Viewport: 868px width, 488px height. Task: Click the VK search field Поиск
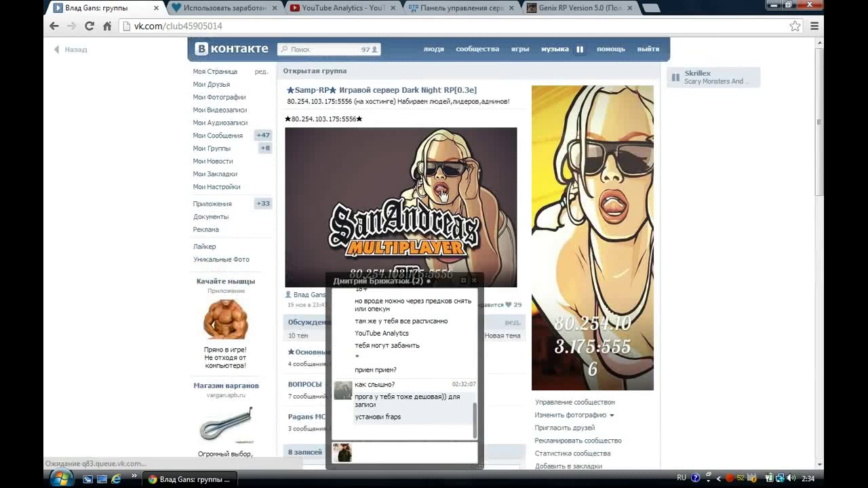click(x=329, y=49)
